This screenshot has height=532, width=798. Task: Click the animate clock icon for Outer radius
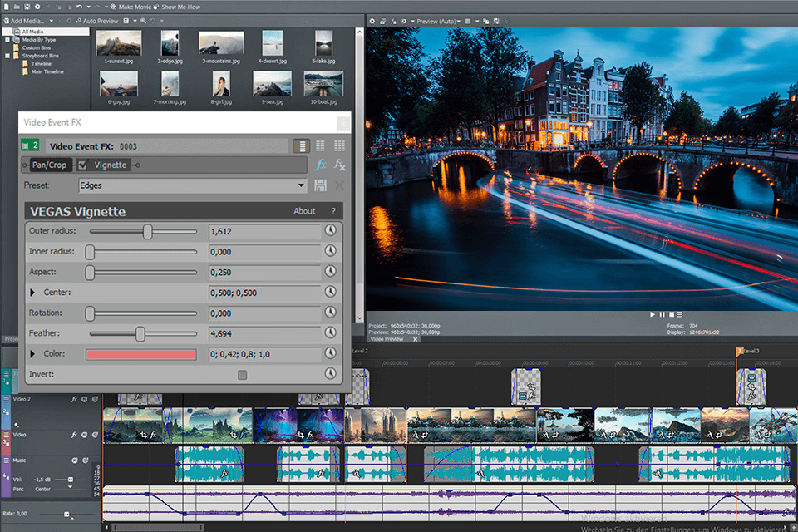[330, 231]
